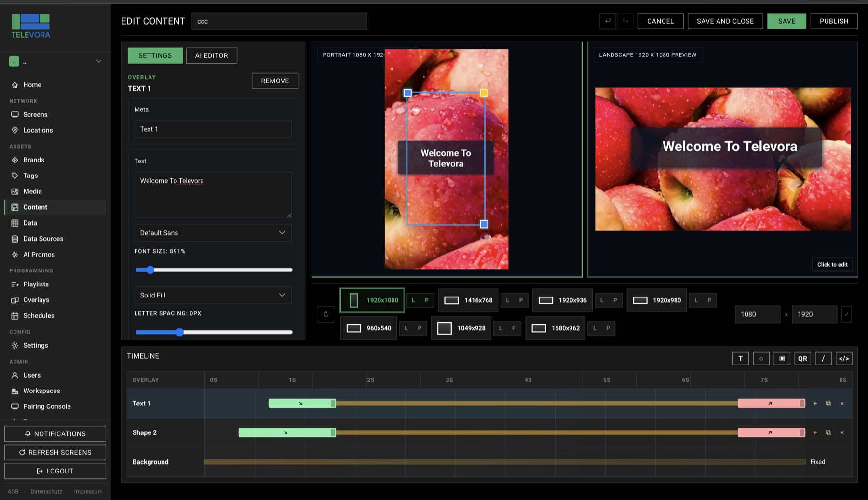The width and height of the screenshot is (868, 500).
Task: Click the yellow corner handle of the selection box
Action: (484, 93)
